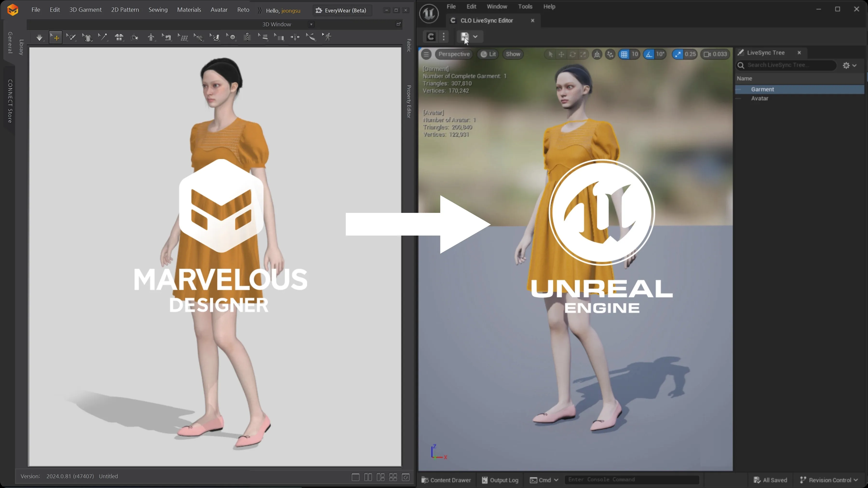The width and height of the screenshot is (868, 488).
Task: Open the Sewing menu in CLO menu bar
Action: coord(157,9)
